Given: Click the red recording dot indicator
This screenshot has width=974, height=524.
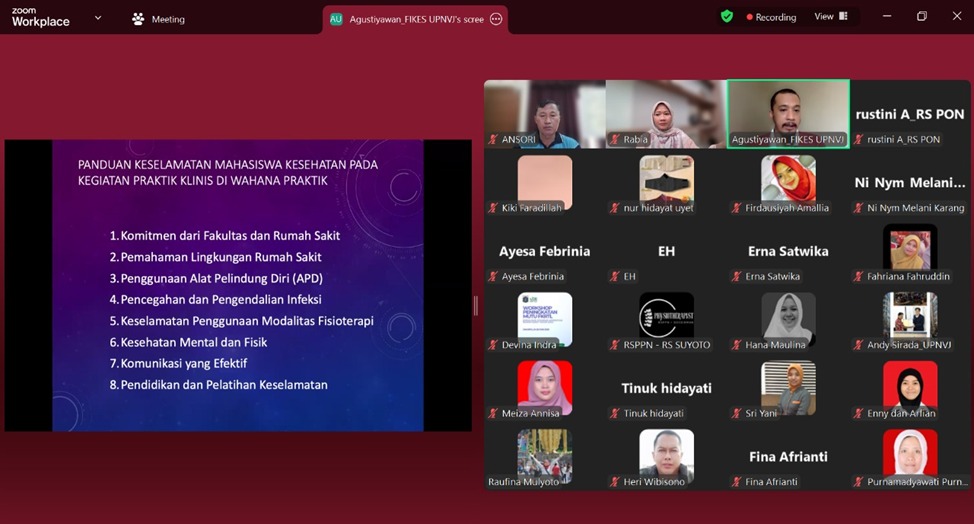Looking at the screenshot, I should pos(749,17).
